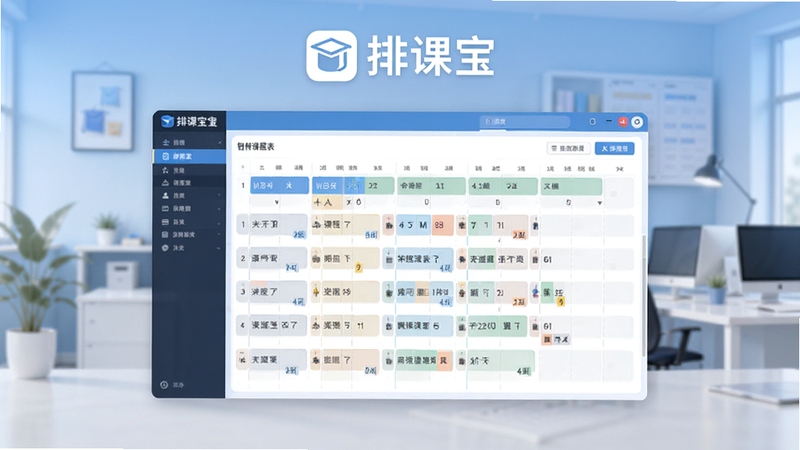This screenshot has height=450, width=800.
Task: Open the sidebar item with the person silhouette icon
Action: pos(189,195)
